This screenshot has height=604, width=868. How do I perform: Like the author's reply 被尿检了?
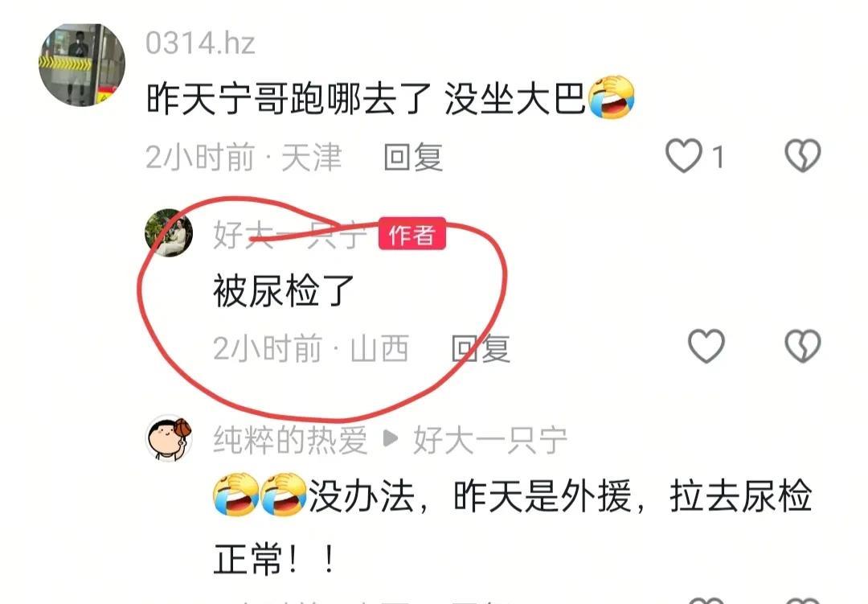tap(706, 347)
